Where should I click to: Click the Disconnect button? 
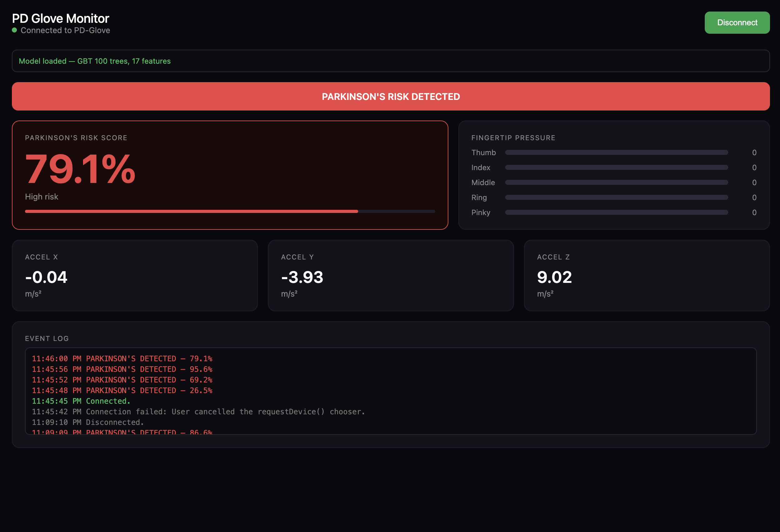pos(737,22)
